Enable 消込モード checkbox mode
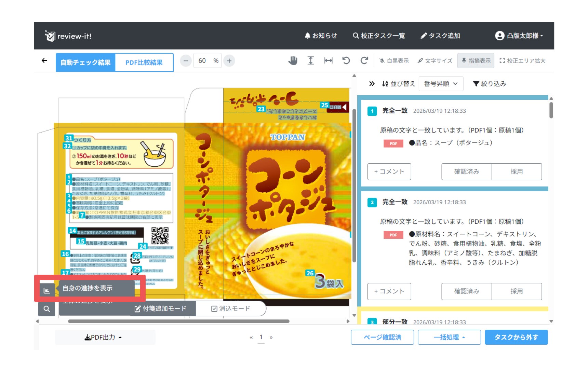The width and height of the screenshot is (588, 371). click(x=231, y=309)
